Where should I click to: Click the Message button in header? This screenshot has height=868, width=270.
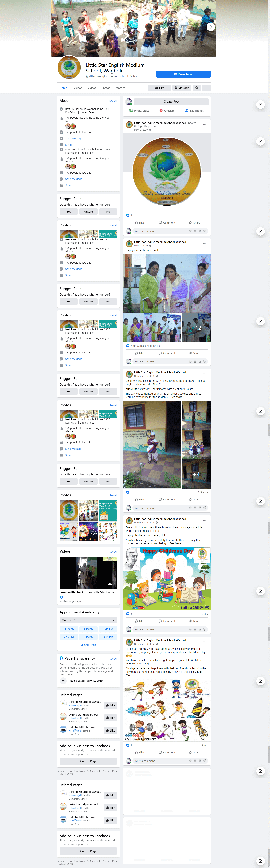coord(182,88)
